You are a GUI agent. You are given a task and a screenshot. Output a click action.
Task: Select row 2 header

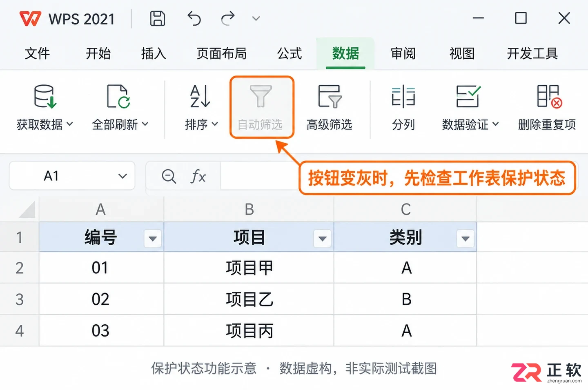point(19,268)
